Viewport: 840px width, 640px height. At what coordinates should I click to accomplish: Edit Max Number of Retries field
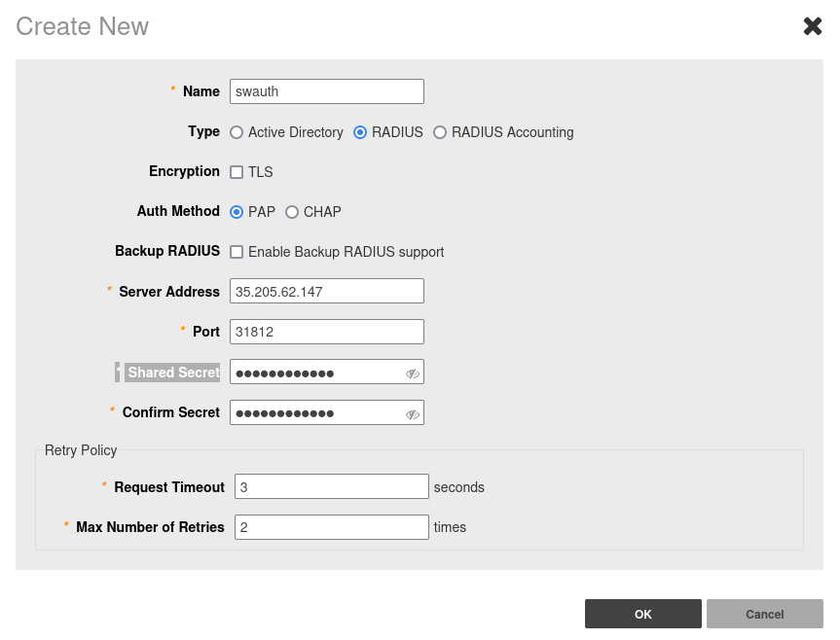(331, 527)
